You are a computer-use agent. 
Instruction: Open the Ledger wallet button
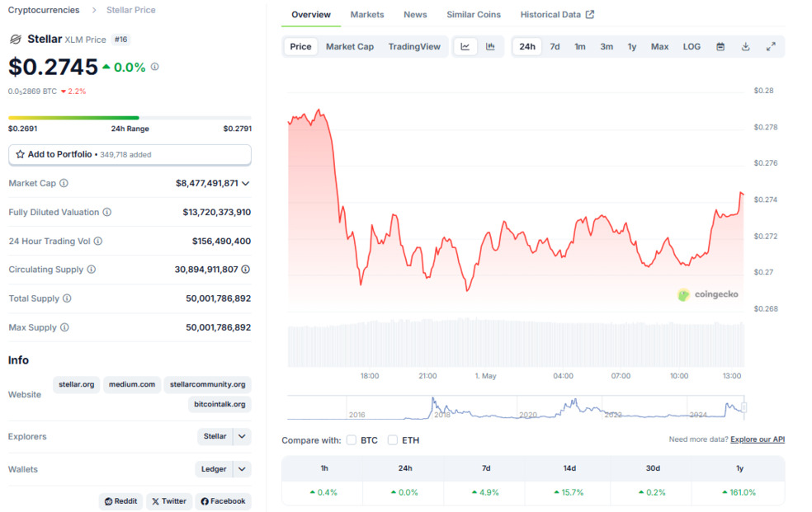point(214,469)
